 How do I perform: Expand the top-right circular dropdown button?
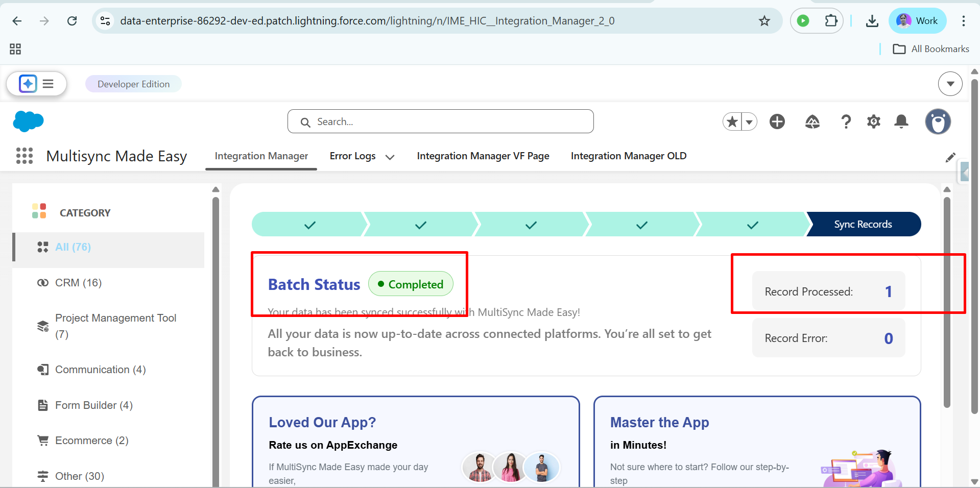coord(950,84)
